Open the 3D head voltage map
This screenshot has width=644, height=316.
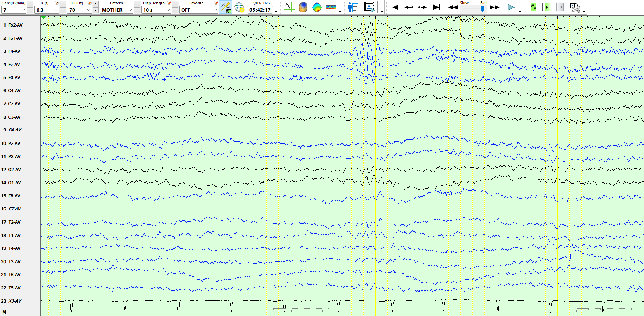303,7
